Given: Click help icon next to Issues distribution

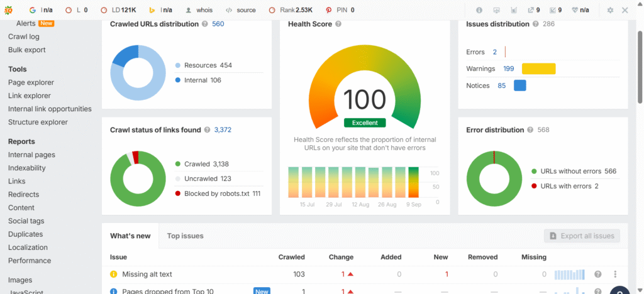Looking at the screenshot, I should pos(536,24).
